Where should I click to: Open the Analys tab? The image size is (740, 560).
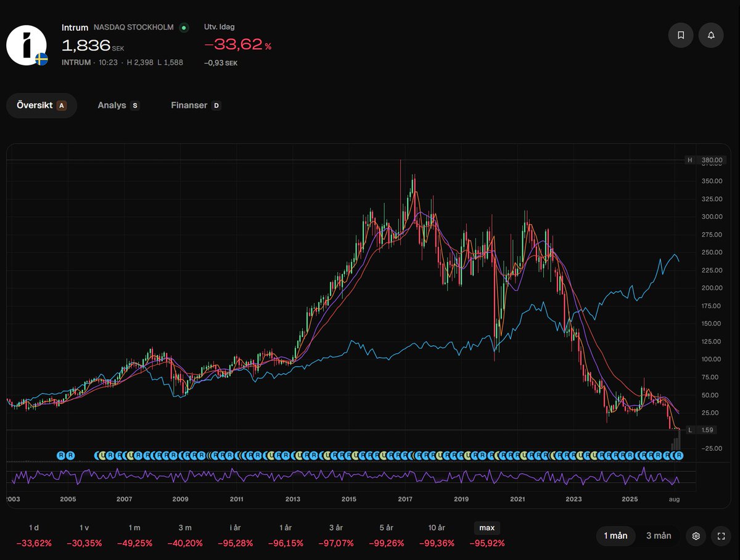point(118,105)
